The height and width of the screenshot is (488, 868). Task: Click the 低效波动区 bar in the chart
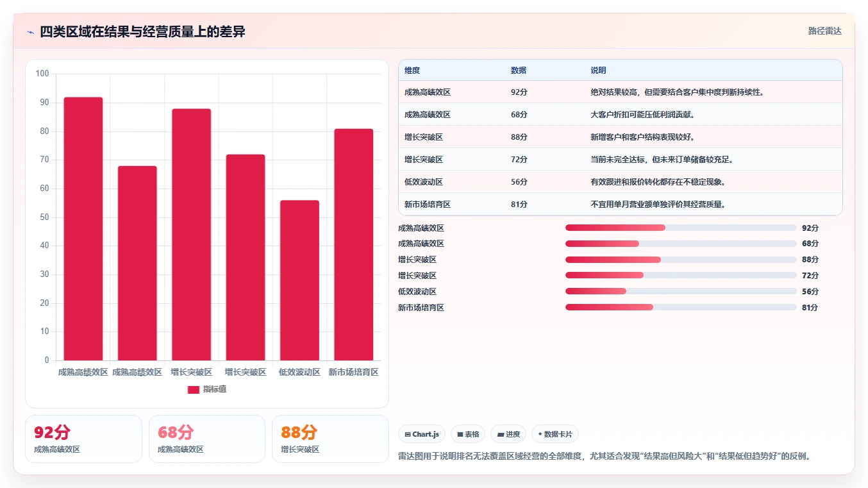coord(299,280)
